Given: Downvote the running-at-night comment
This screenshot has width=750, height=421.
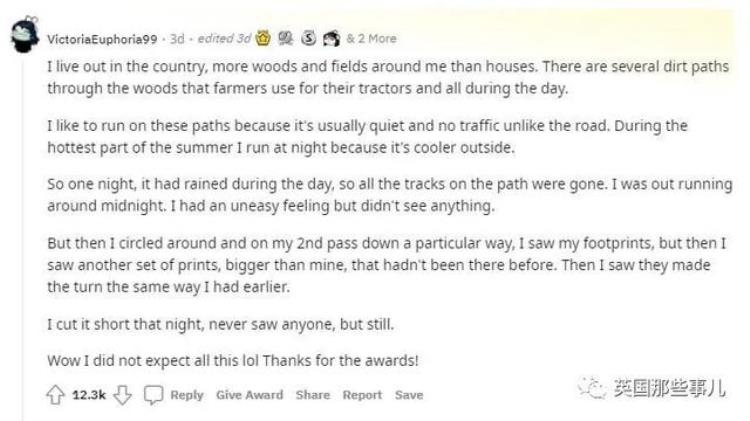Looking at the screenshot, I should pos(122,395).
